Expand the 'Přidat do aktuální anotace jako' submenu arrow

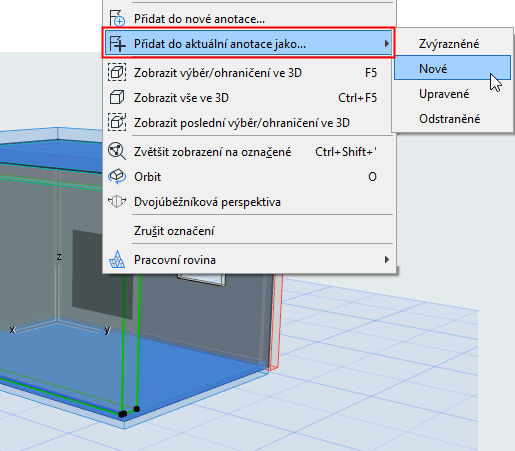pyautogui.click(x=386, y=44)
